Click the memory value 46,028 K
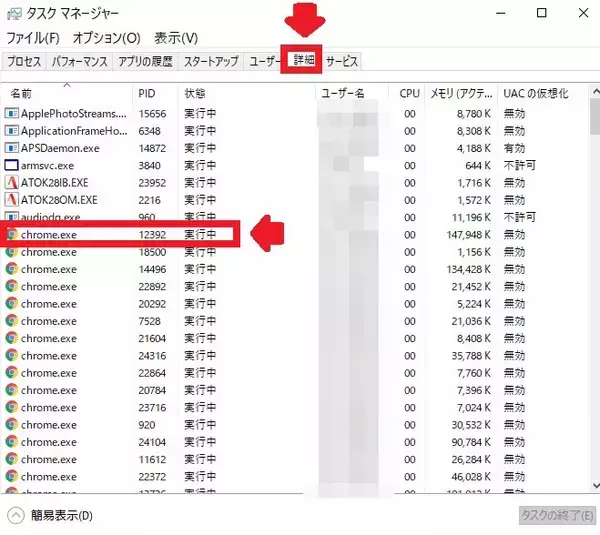Image resolution: width=600 pixels, height=535 pixels. pos(471,476)
